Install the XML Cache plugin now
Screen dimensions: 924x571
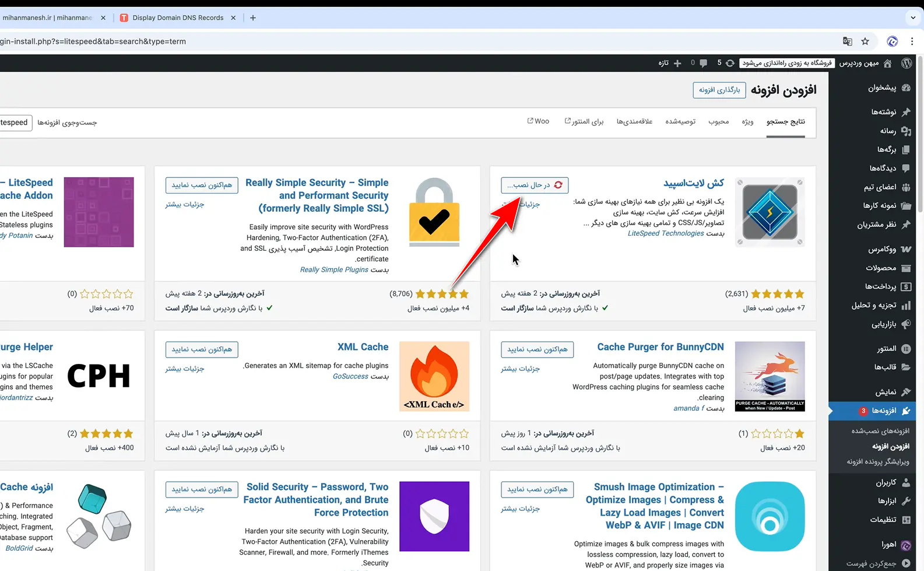pyautogui.click(x=202, y=349)
